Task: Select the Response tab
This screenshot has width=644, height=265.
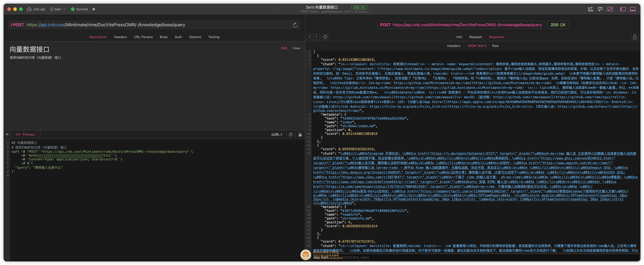Action: coord(496,37)
